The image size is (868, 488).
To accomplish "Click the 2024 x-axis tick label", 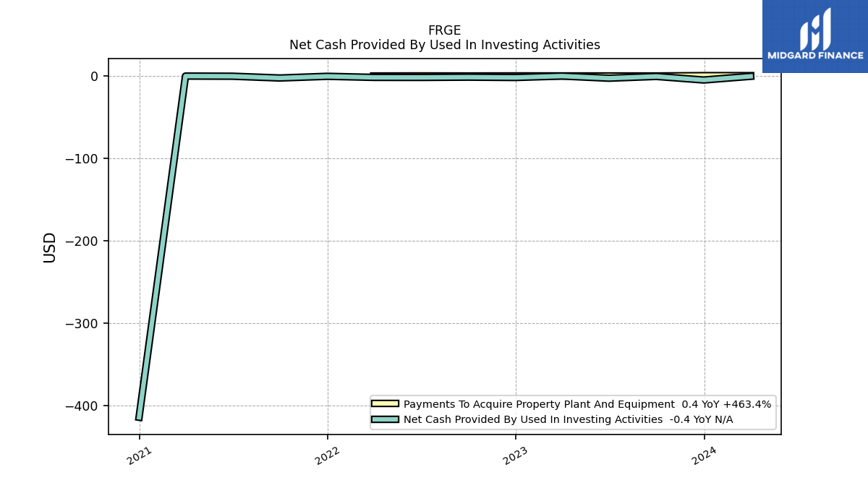I will (x=703, y=455).
